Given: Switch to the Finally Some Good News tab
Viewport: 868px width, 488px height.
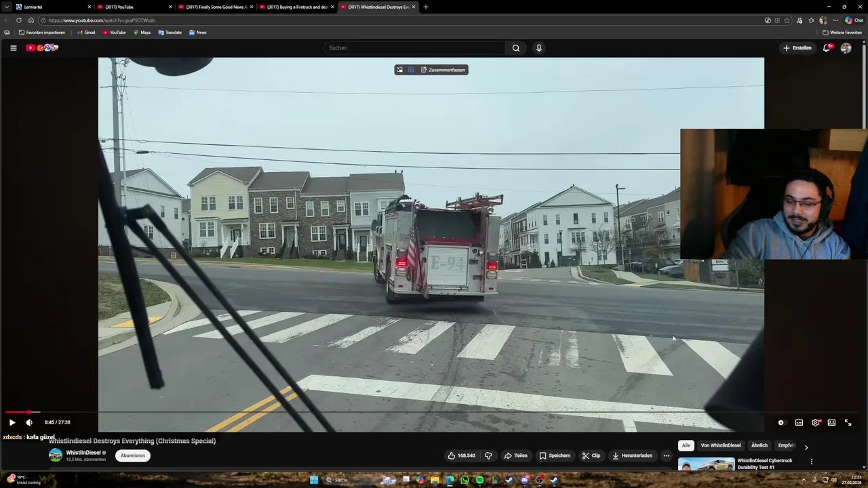Looking at the screenshot, I should (216, 7).
